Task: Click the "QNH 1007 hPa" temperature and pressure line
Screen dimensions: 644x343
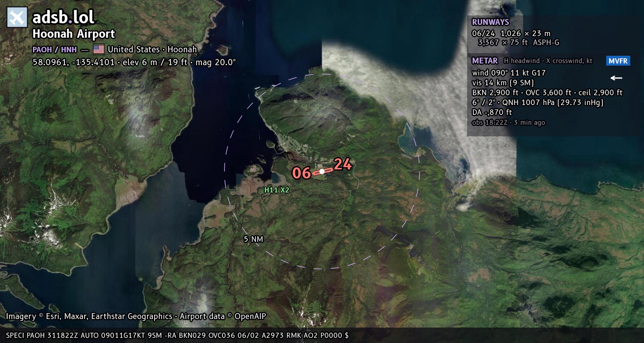Action: click(x=538, y=102)
